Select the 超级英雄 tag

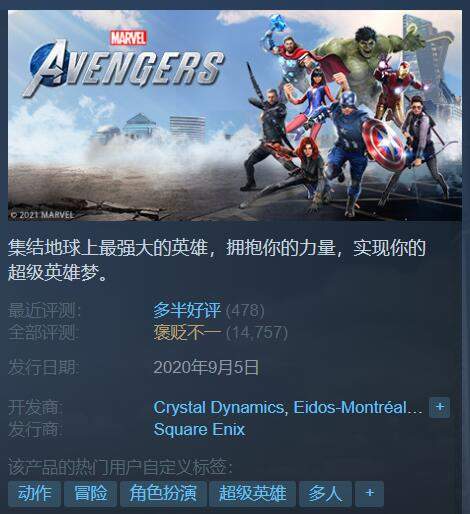pos(252,493)
